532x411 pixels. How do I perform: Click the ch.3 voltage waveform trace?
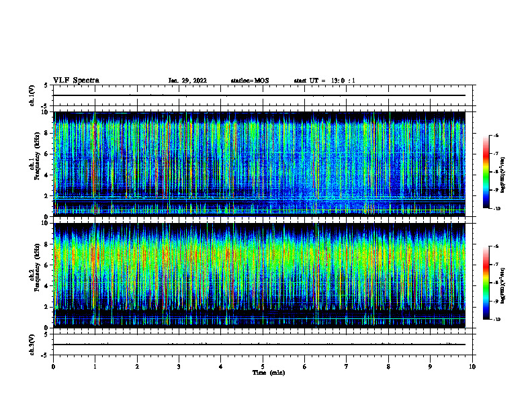tap(259, 345)
